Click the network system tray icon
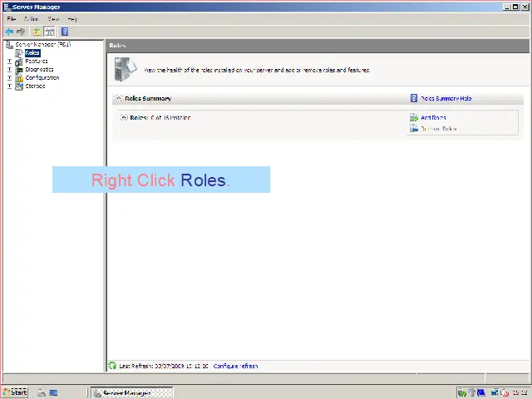 click(495, 393)
